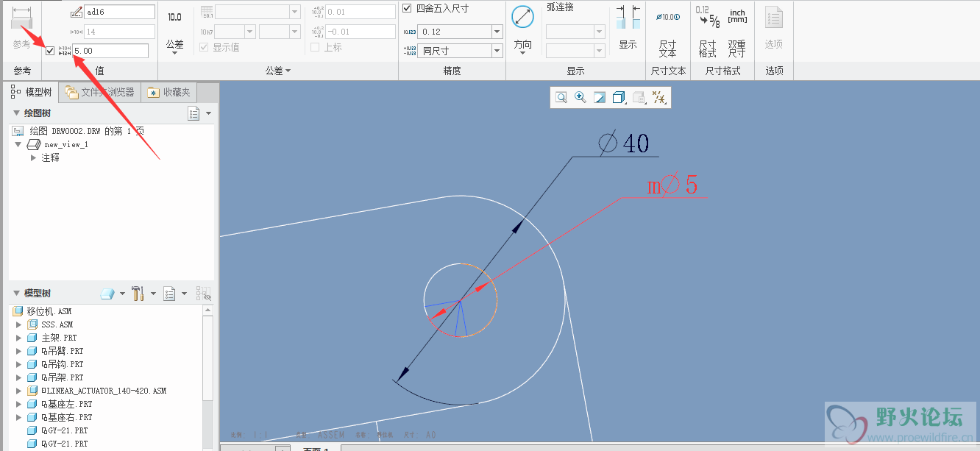
Task: Edit the dimension name field ad16
Action: pyautogui.click(x=120, y=12)
